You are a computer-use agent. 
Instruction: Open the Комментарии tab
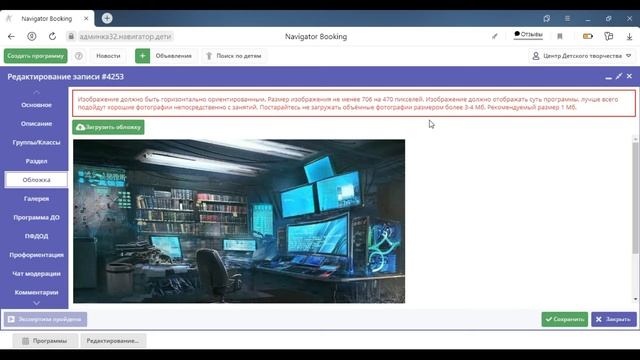(x=36, y=292)
